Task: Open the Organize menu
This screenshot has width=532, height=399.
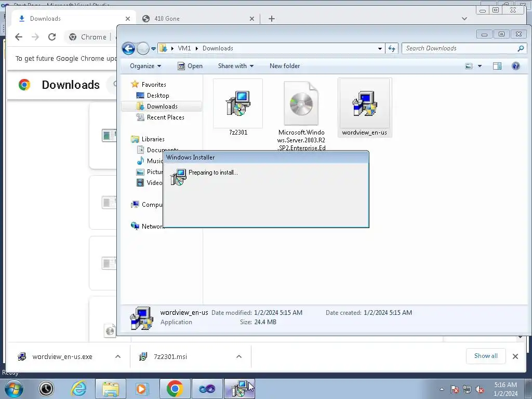Action: [145, 66]
